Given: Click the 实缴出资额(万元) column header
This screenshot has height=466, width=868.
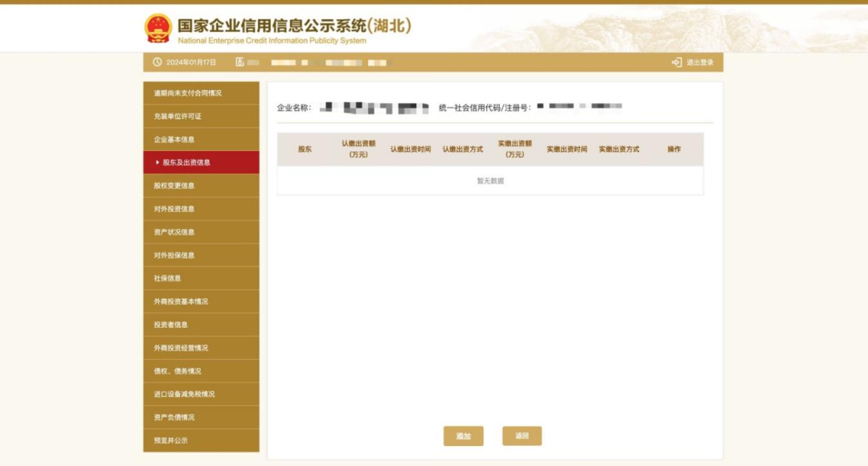Looking at the screenshot, I should [515, 149].
